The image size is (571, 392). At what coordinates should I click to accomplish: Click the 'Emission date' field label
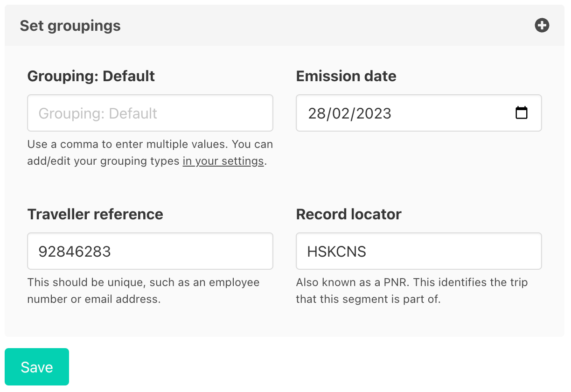click(346, 76)
